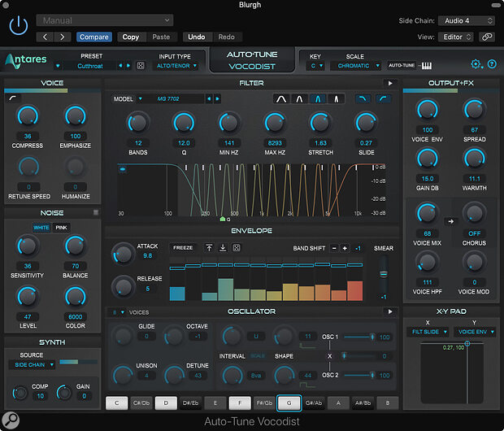The width and height of the screenshot is (504, 431).
Task: Click the Auto-Tune logo button beside keyboard
Action: (x=402, y=65)
